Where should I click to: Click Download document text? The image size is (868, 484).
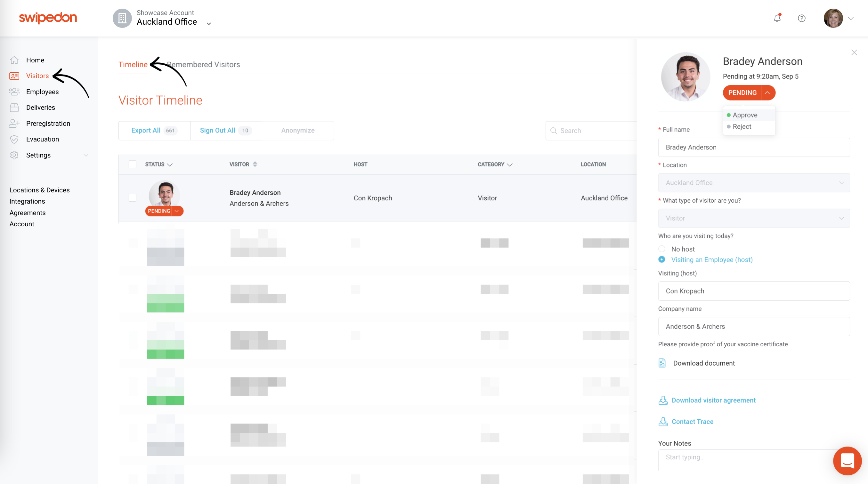point(704,363)
